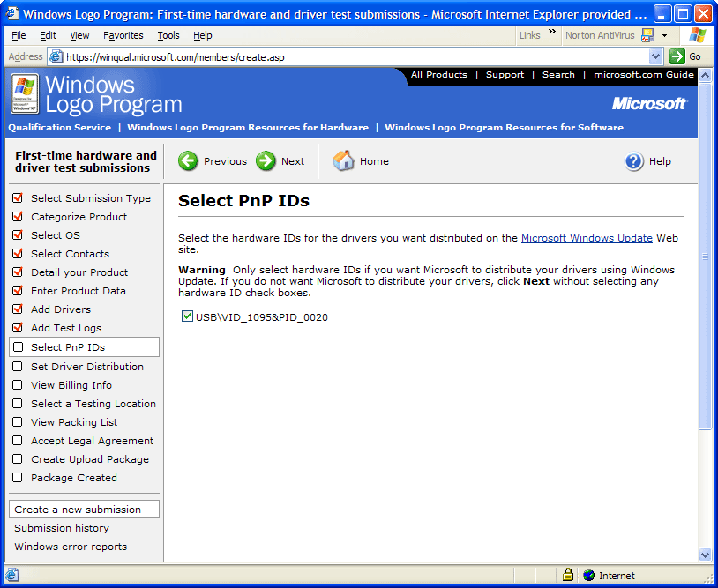Uncheck the USB\VID_1095&PID_0020 checkbox
Screen dimensions: 718x588
(187, 316)
